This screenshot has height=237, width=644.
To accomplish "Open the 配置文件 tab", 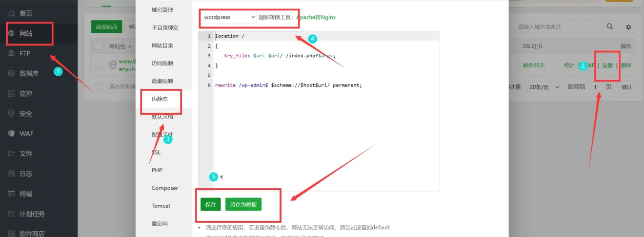I will pyautogui.click(x=162, y=135).
